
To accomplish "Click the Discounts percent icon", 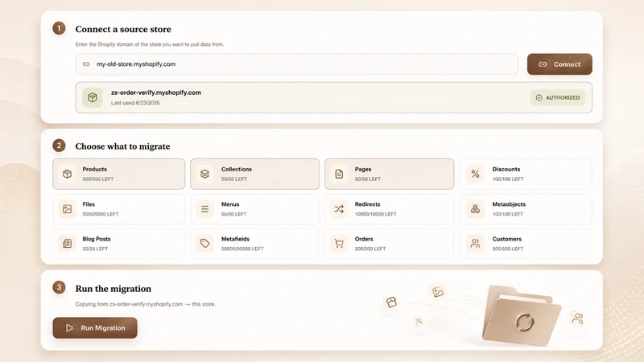I will point(475,174).
